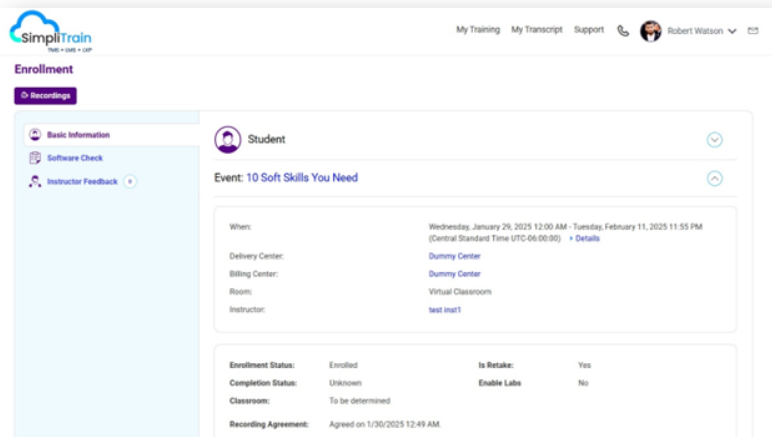Screen dimensions: 772x437
Task: Click the Software Check sidebar icon
Action: point(35,158)
